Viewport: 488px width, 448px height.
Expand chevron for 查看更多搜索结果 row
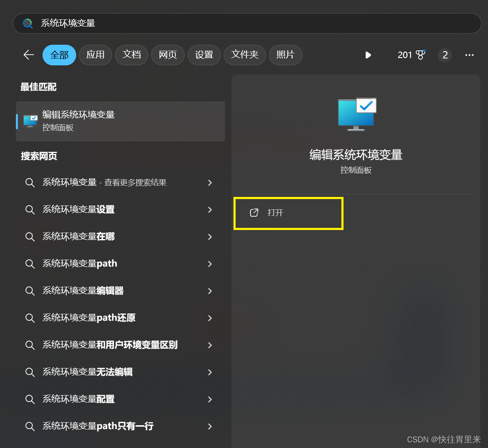[x=210, y=183]
